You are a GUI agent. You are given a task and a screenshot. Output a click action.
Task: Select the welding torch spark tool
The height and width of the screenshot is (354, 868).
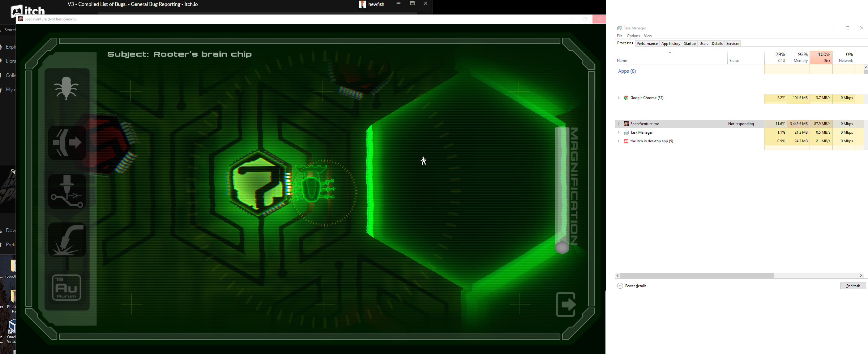[x=67, y=240]
